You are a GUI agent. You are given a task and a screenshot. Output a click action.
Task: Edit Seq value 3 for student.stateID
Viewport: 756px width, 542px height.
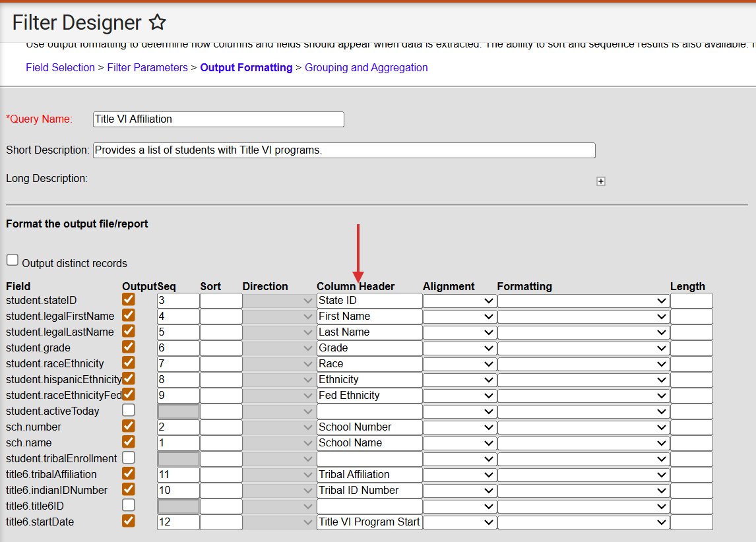(x=178, y=301)
